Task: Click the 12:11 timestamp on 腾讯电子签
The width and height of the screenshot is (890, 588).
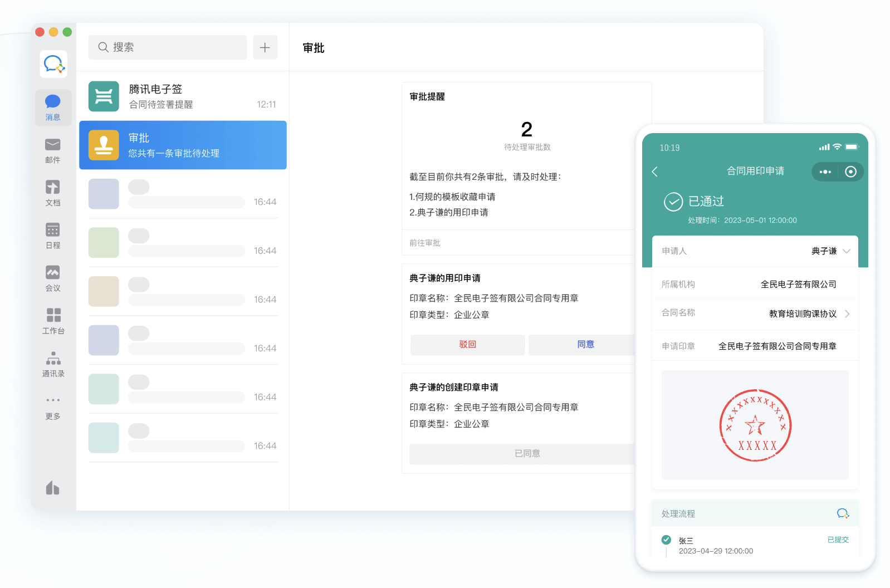Action: (266, 104)
